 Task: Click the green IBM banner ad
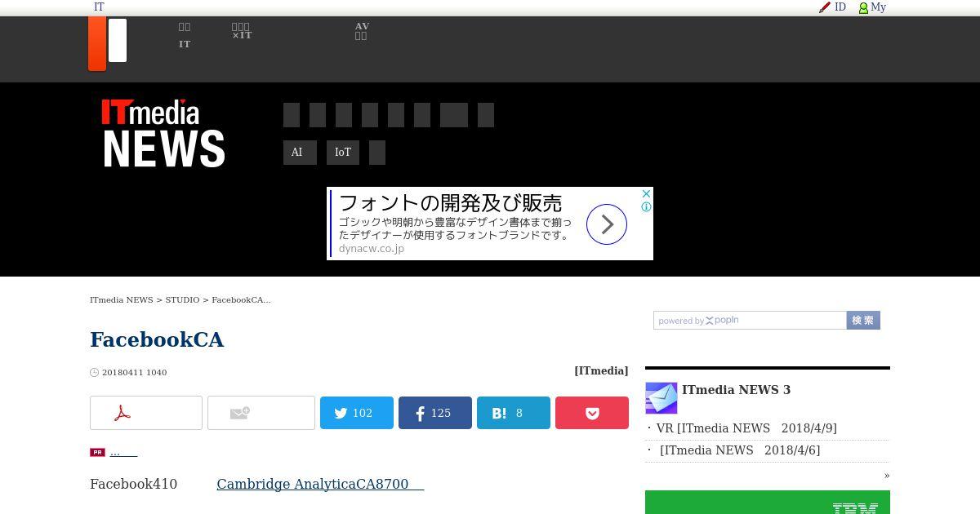pyautogui.click(x=768, y=502)
